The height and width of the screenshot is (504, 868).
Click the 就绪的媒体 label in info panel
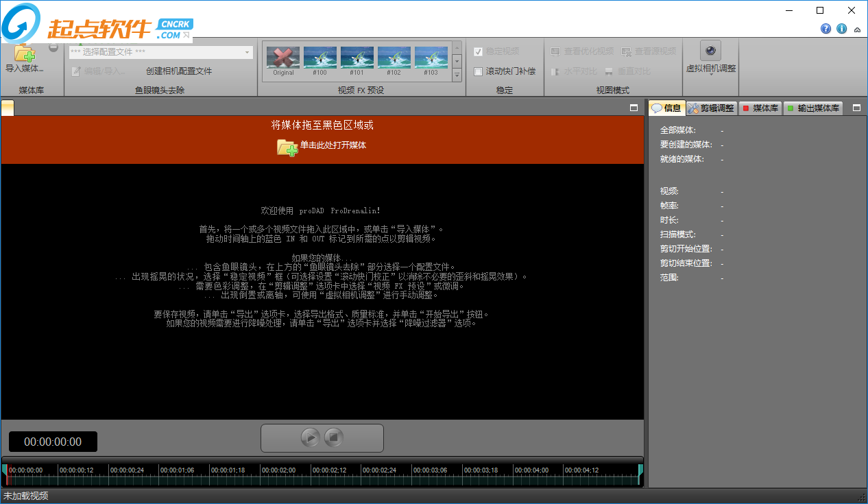(x=682, y=159)
